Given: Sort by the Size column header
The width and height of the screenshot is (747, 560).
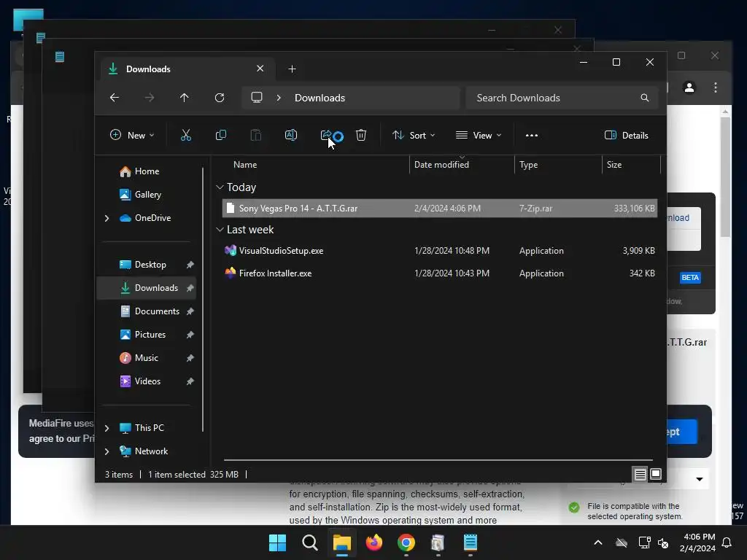Looking at the screenshot, I should click(614, 165).
